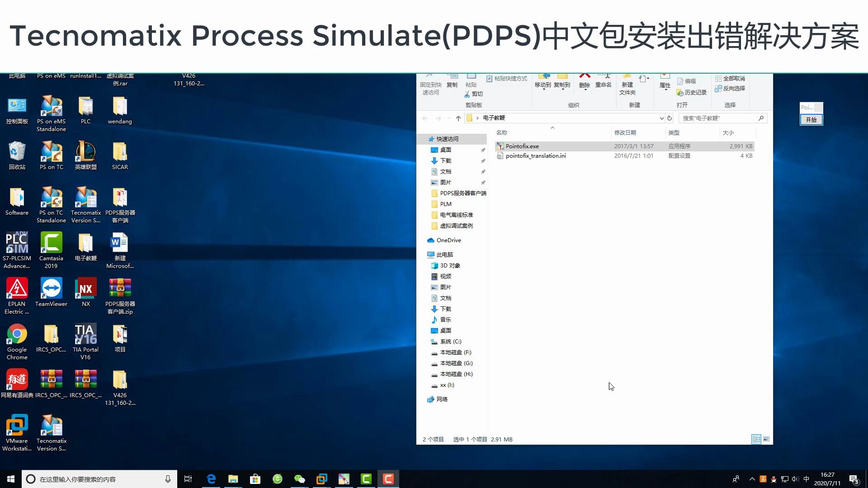The height and width of the screenshot is (488, 868).
Task: Open the PS on TC shortcut
Action: (x=51, y=156)
